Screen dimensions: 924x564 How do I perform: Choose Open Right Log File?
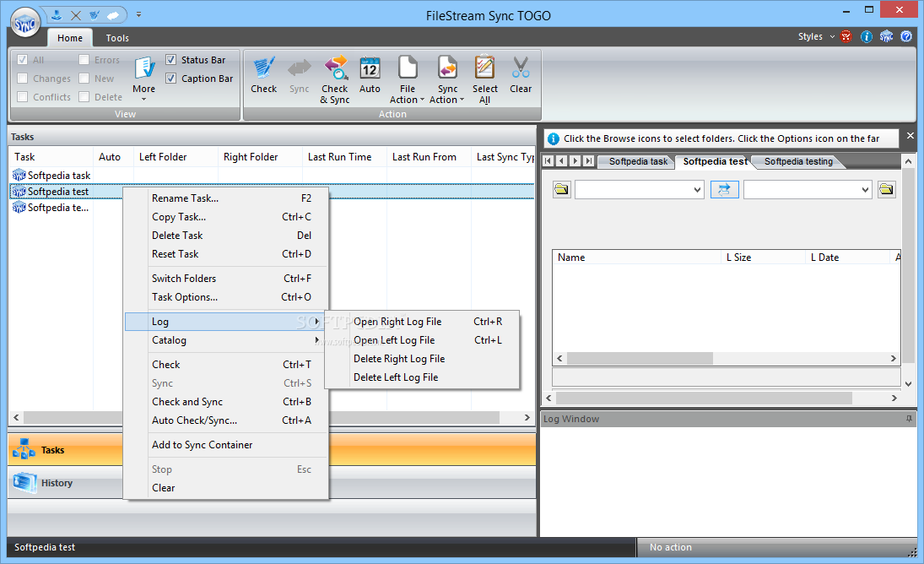click(423, 321)
